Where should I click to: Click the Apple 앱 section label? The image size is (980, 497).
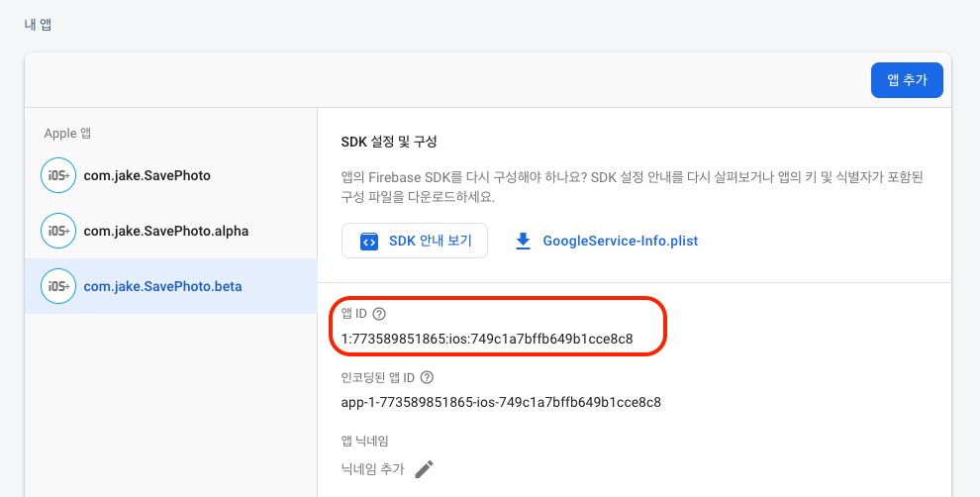coord(67,133)
